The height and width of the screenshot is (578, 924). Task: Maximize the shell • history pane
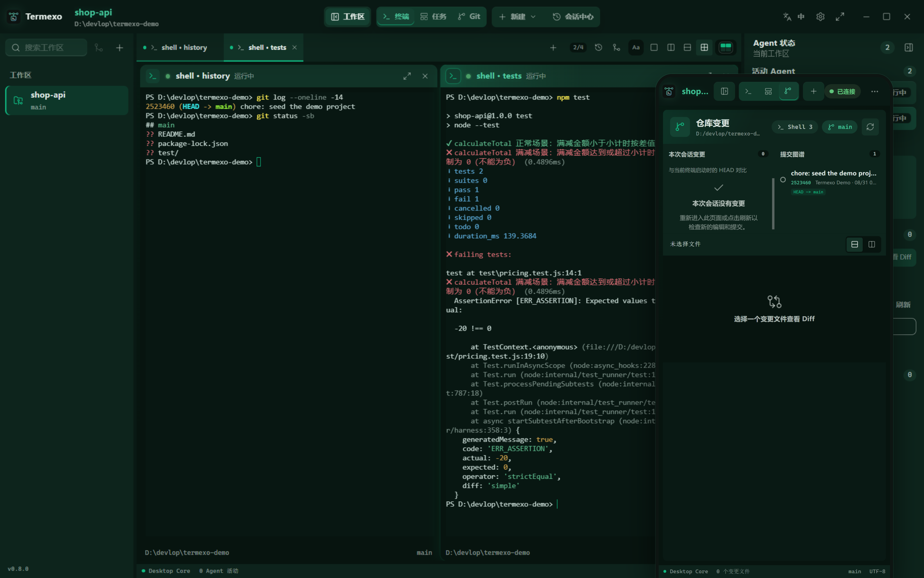point(407,76)
